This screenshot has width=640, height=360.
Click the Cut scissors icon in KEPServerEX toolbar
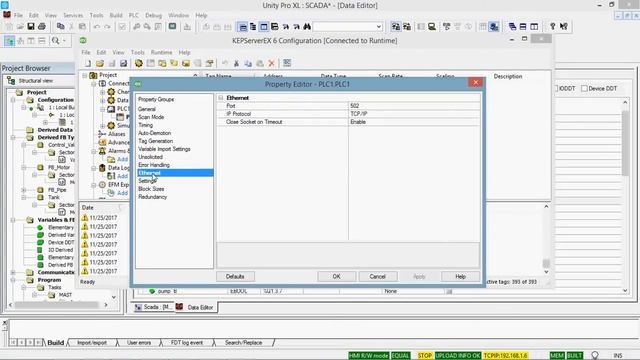point(236,63)
